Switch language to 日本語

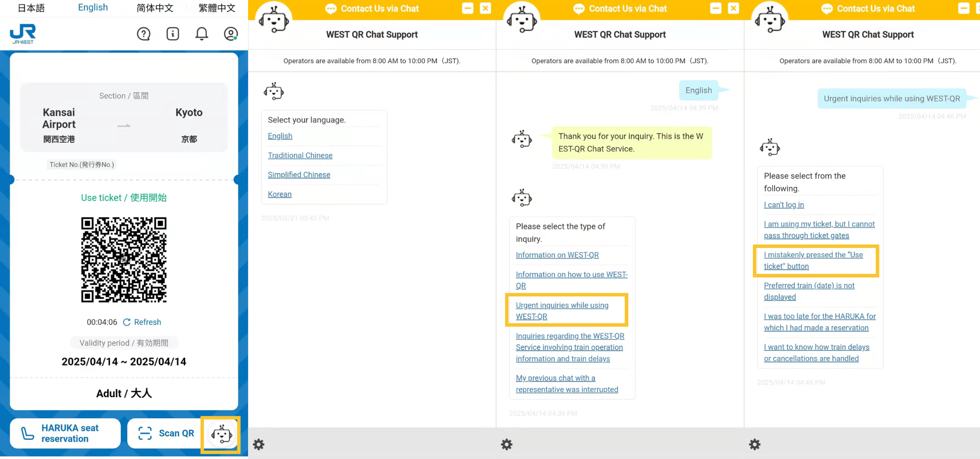click(31, 8)
